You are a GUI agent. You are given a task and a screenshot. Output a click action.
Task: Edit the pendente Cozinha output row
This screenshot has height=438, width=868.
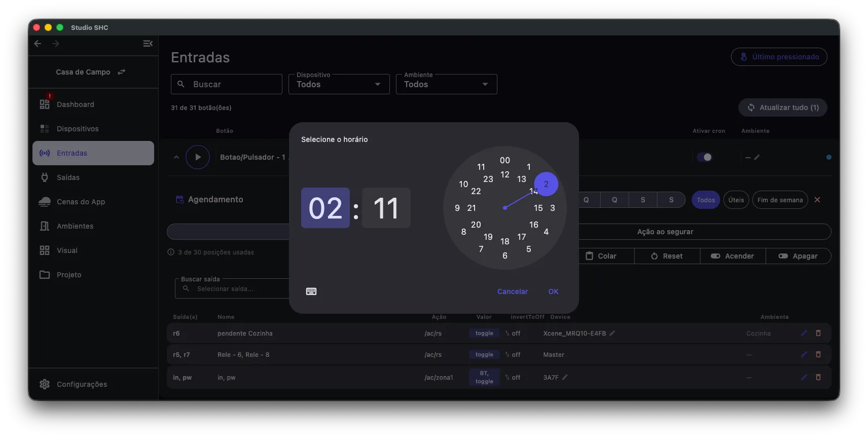[x=804, y=333]
